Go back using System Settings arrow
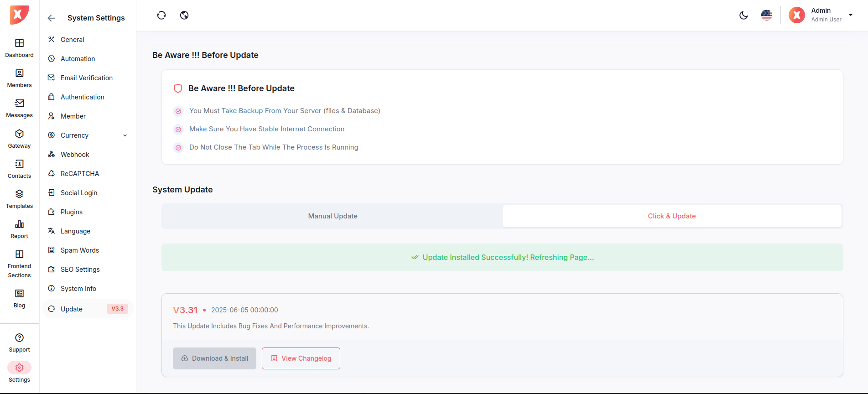868x394 pixels. [x=51, y=18]
